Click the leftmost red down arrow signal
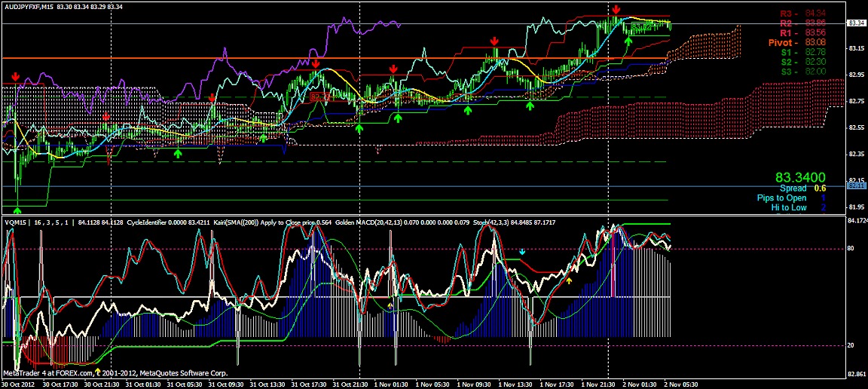 click(x=16, y=78)
